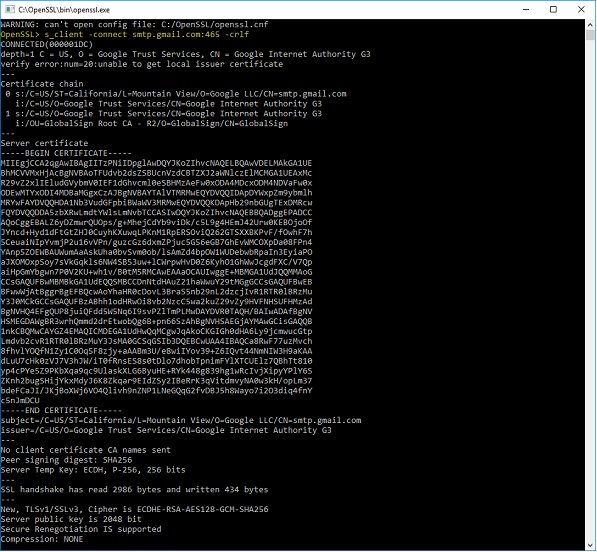
Task: Click the WARNING can't open config line
Action: coord(134,24)
